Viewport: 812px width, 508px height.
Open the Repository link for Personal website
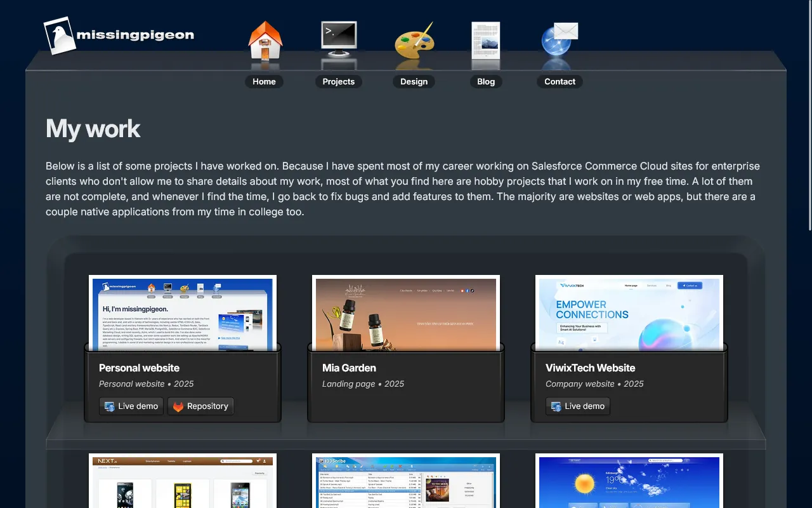pos(200,406)
